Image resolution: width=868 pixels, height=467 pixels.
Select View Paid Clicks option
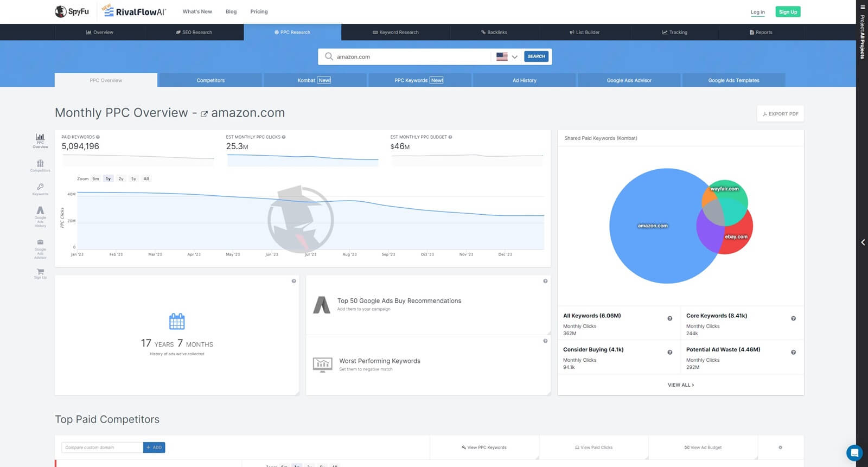tap(593, 447)
